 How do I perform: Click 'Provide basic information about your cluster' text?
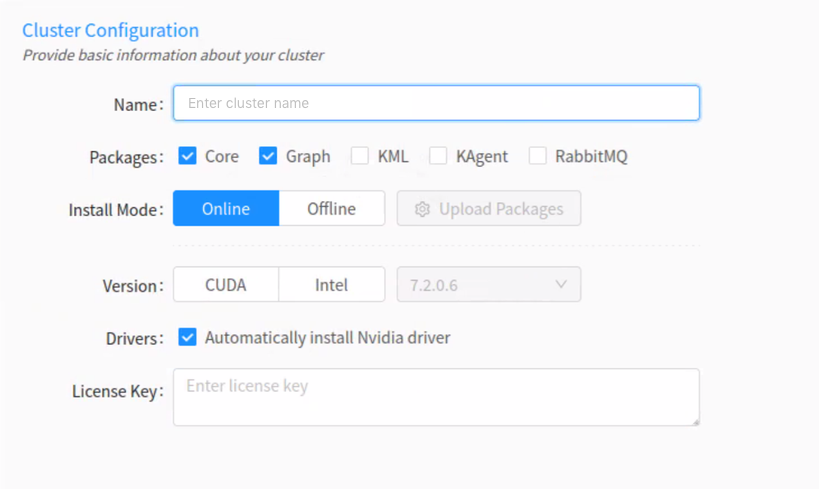(x=173, y=55)
